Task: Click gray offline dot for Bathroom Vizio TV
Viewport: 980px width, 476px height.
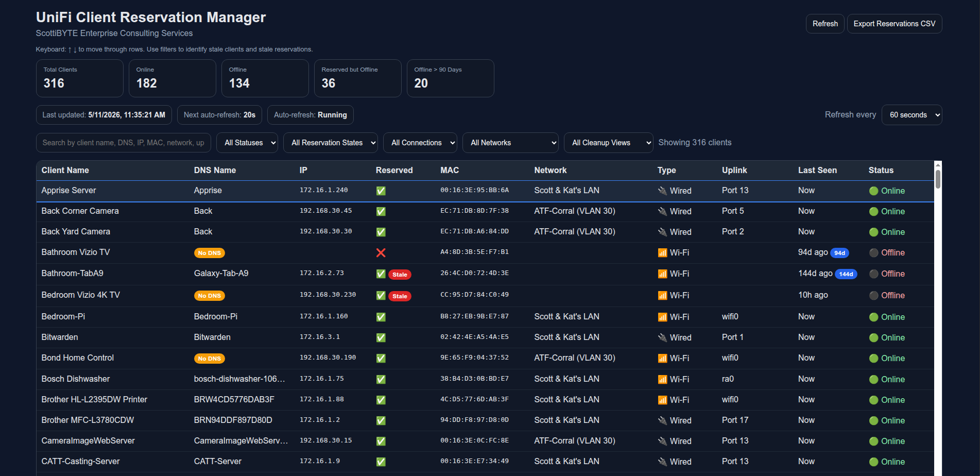Action: pos(873,252)
